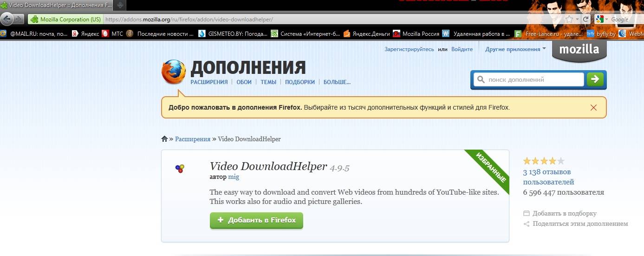Open the GISMETEO.BY bookmark
Viewport: 644px width, 256px height.
[x=233, y=34]
